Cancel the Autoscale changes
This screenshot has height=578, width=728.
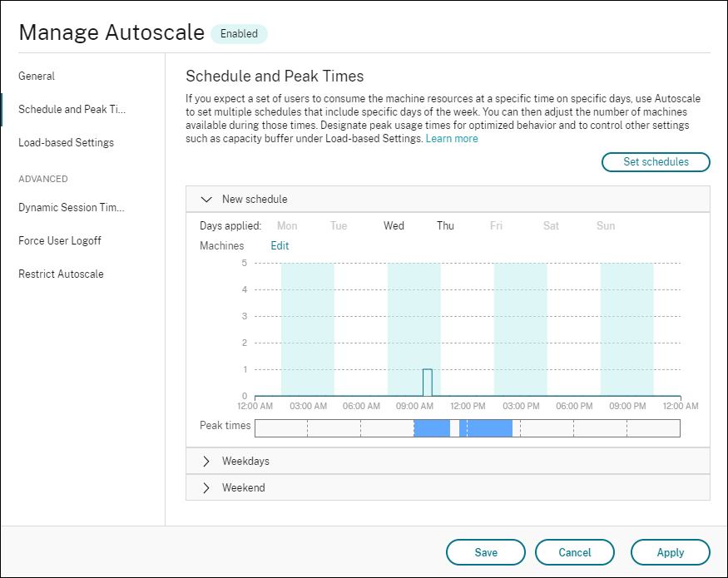tap(575, 551)
